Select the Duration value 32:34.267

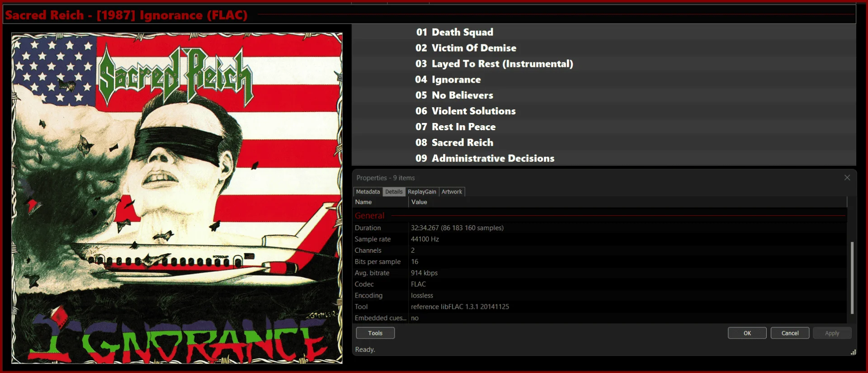(457, 228)
